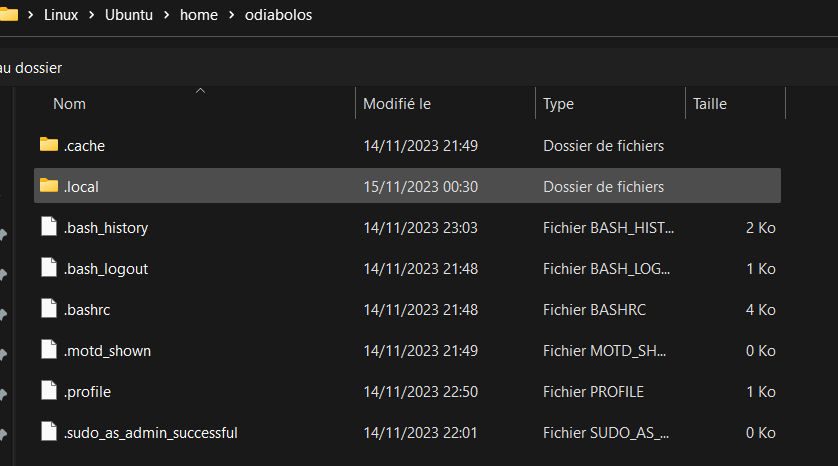Click odiabolos in address breadcrumb
Screen dimensions: 838x466
278,15
